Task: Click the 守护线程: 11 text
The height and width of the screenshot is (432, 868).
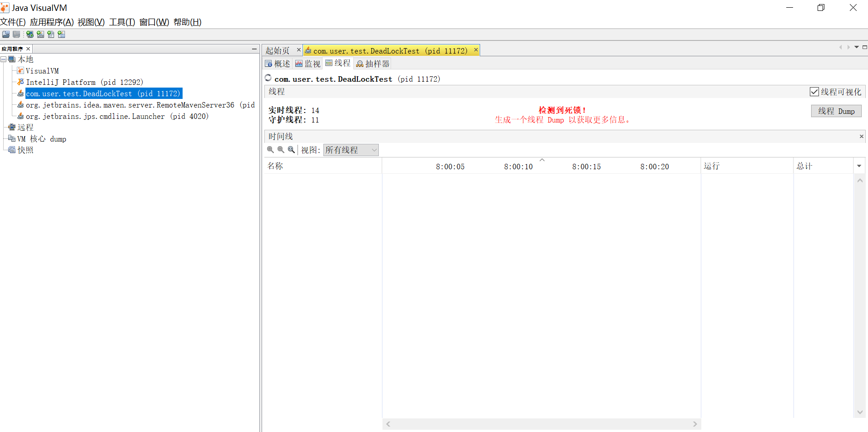Action: pos(293,120)
